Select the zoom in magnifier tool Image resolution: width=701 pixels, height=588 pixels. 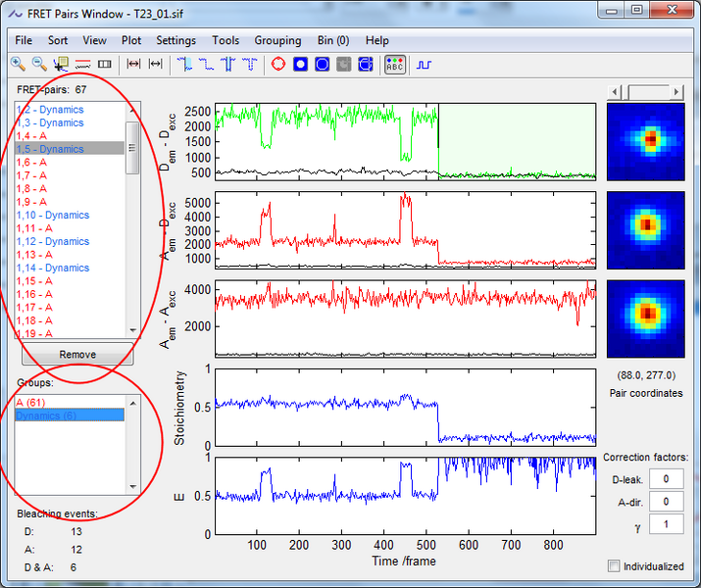point(19,64)
